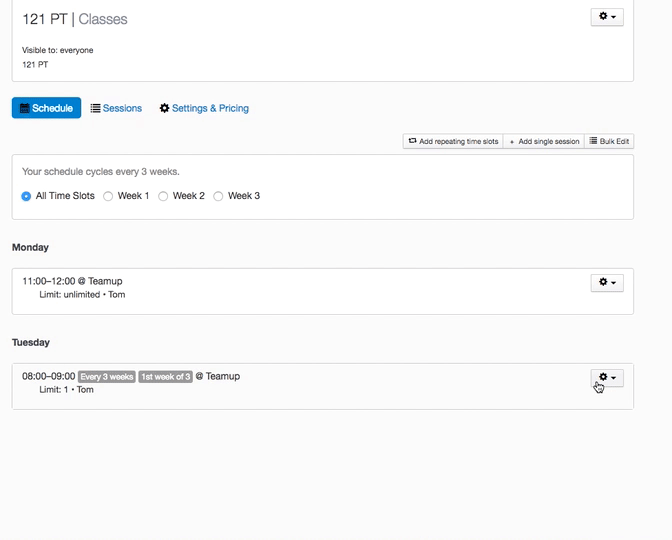This screenshot has width=672, height=540.
Task: Select the Week 1 radio button
Action: tap(108, 196)
